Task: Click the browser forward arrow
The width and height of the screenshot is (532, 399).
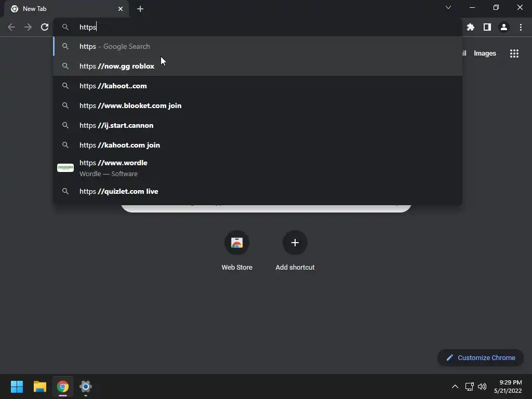Action: 28,27
